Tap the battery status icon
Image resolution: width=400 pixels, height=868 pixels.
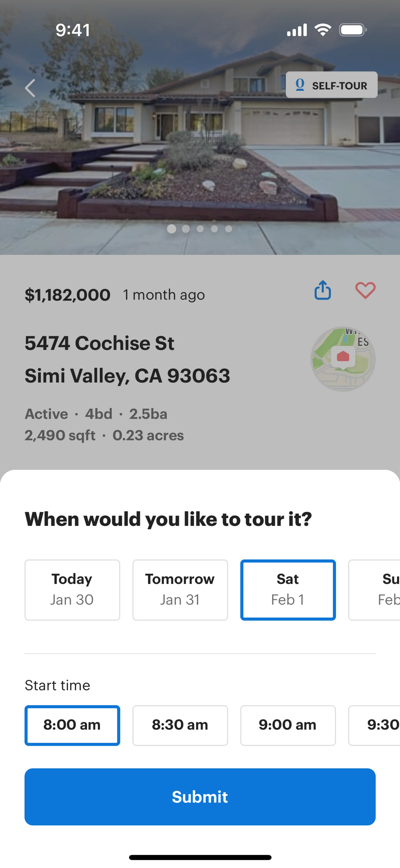352,30
